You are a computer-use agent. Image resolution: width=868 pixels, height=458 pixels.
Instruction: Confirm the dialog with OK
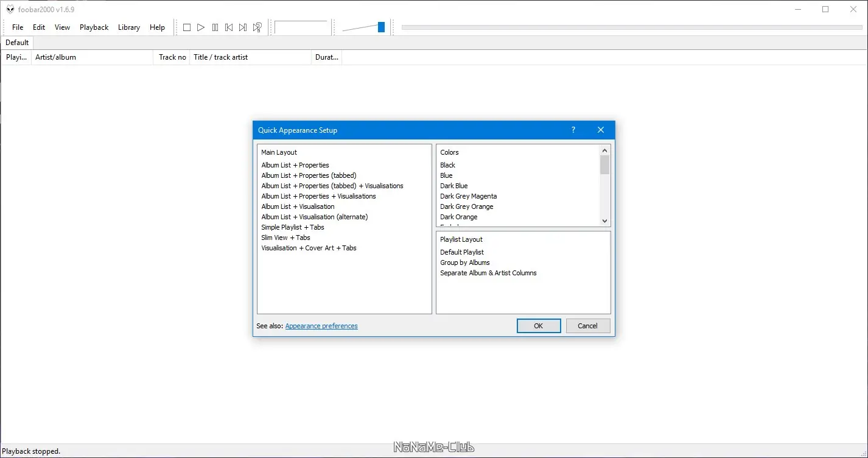[539, 326]
